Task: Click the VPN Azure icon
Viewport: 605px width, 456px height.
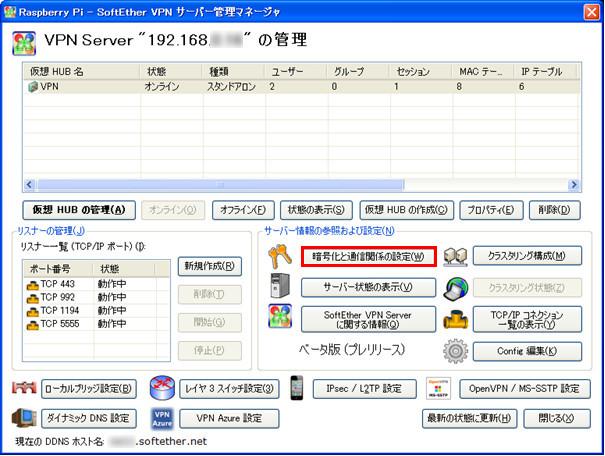Action: [x=162, y=419]
